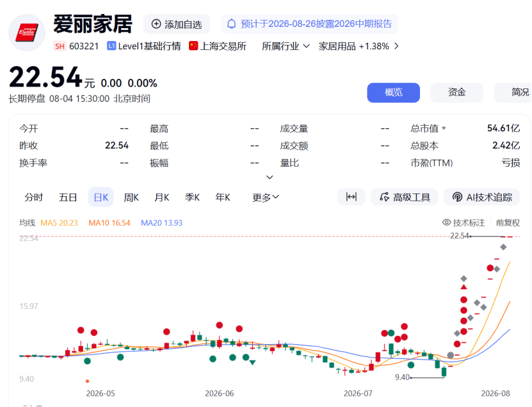532x407 pixels.
Task: Click the 昨收 22.54 value
Action: 117,145
